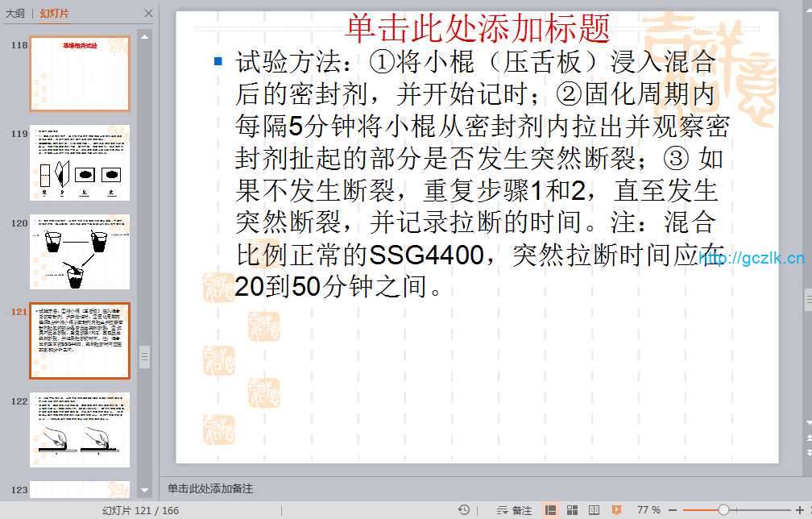
Task: Open slide 118 thumbnail
Action: (x=80, y=73)
